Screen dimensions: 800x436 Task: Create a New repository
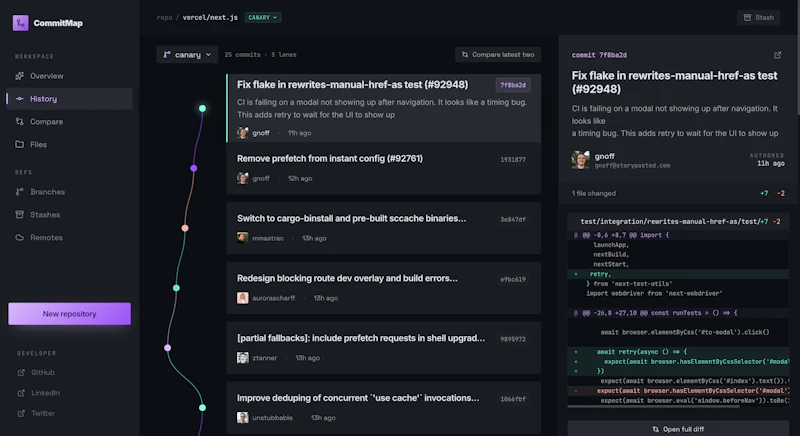[69, 314]
